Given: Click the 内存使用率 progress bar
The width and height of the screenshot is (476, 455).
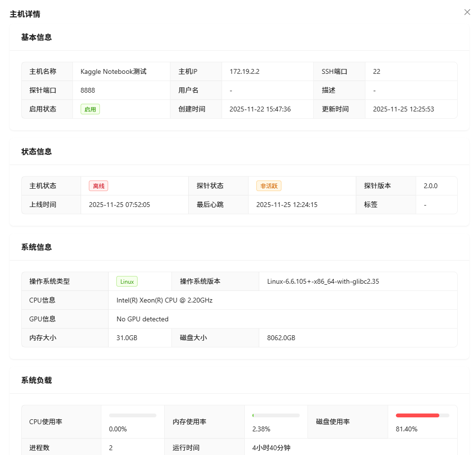Looking at the screenshot, I should (276, 415).
